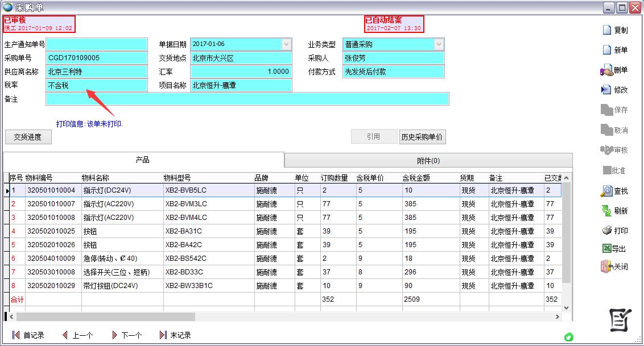
Task: Open 历史采购单价 price history
Action: pos(422,137)
